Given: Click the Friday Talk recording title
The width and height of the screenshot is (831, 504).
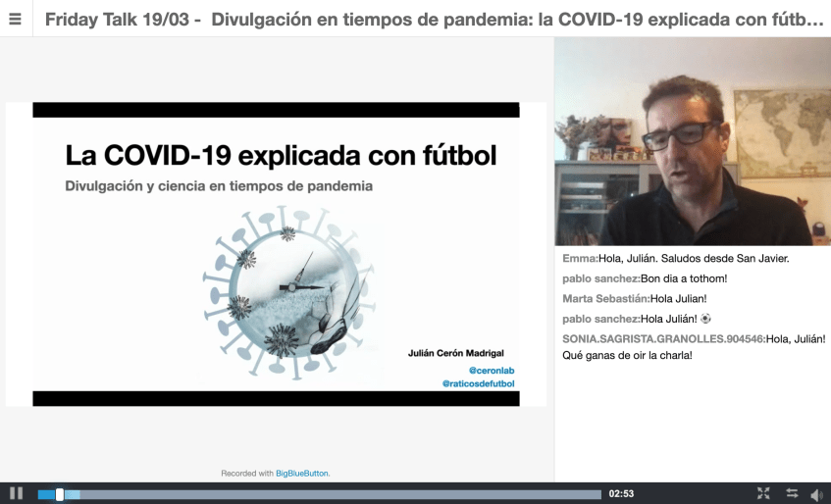Looking at the screenshot, I should tap(433, 19).
